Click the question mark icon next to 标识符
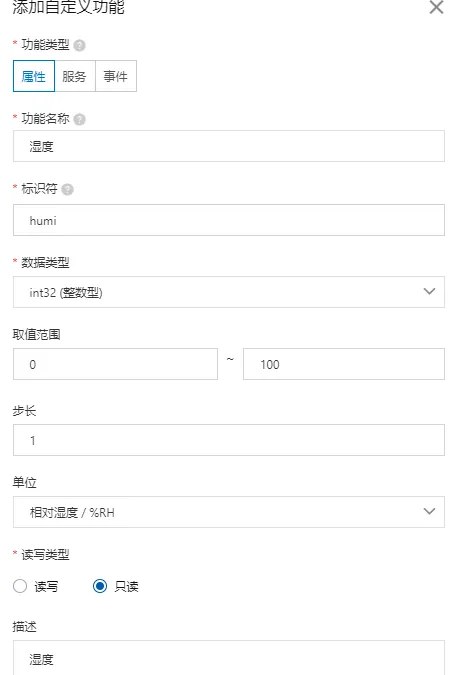Viewport: 459px width, 675px height. click(68, 189)
